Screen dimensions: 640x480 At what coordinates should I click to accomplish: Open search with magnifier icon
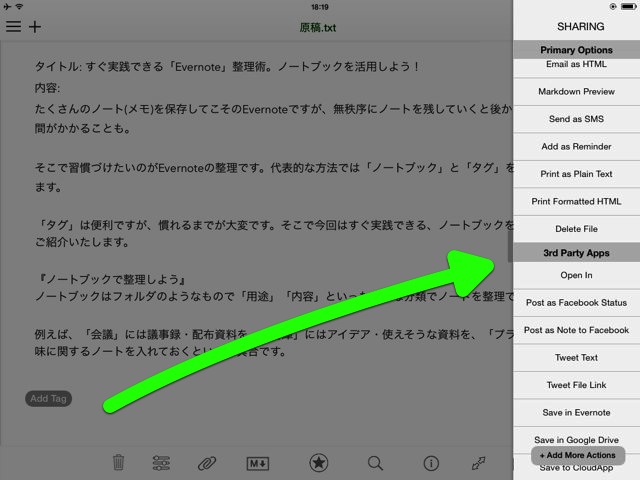coord(375,463)
